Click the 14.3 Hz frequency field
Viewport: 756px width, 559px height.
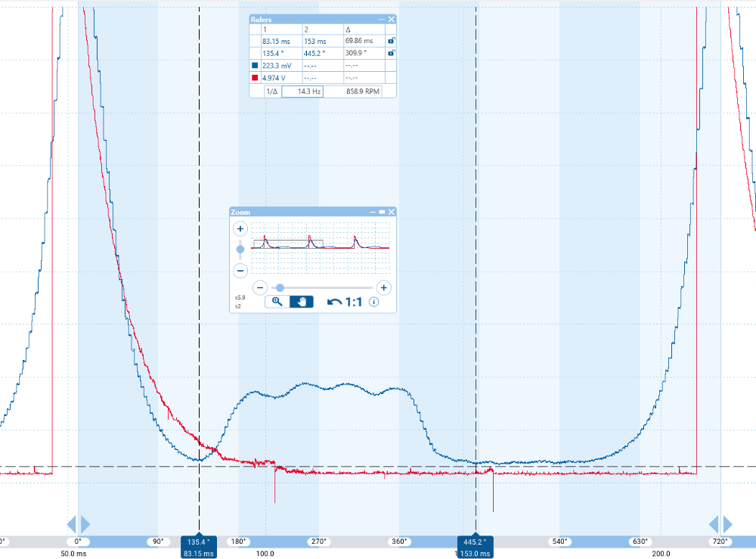(x=302, y=91)
